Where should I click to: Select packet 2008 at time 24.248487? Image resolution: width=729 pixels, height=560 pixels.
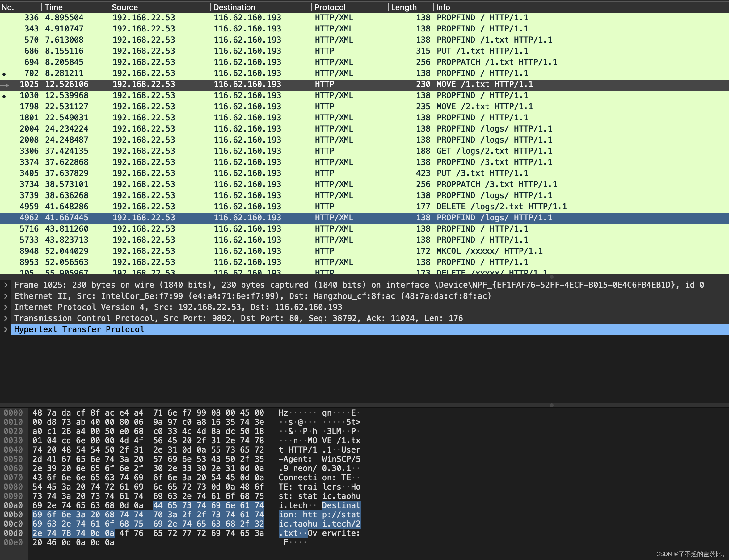click(364, 140)
